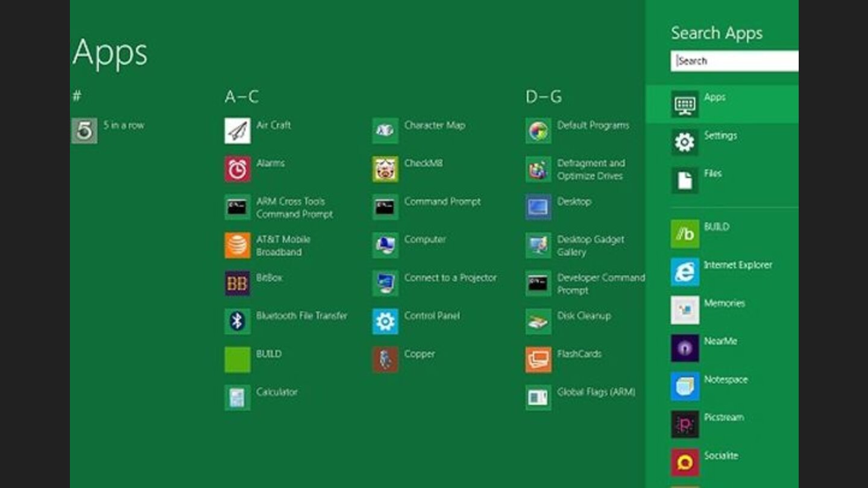Image resolution: width=868 pixels, height=488 pixels.
Task: Launch the NearMe app
Action: (x=720, y=341)
